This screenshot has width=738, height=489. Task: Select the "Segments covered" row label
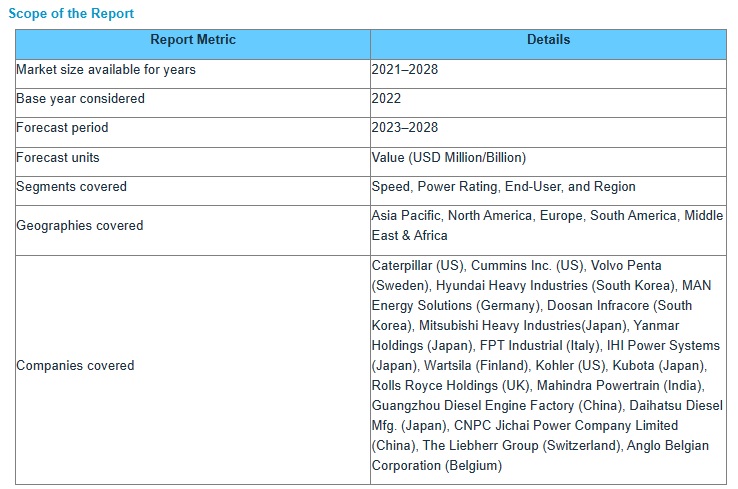pyautogui.click(x=71, y=187)
